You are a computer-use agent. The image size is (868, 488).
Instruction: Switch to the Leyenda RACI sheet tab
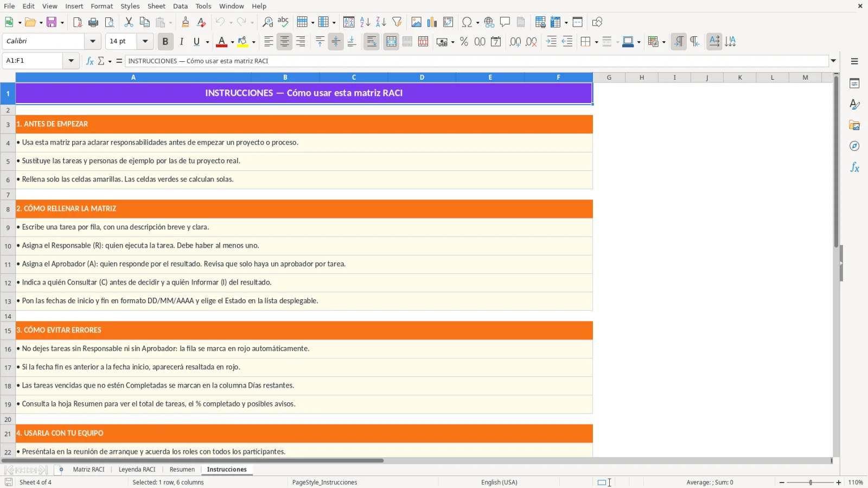pos(137,470)
